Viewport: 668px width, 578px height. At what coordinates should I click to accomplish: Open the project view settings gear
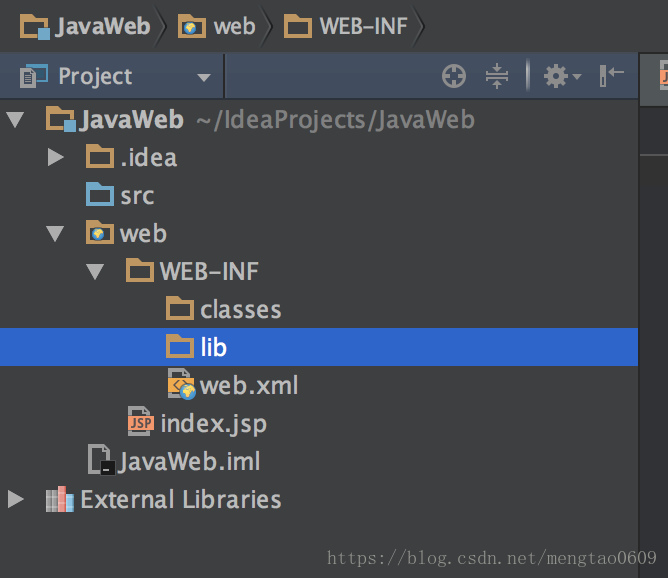point(556,76)
